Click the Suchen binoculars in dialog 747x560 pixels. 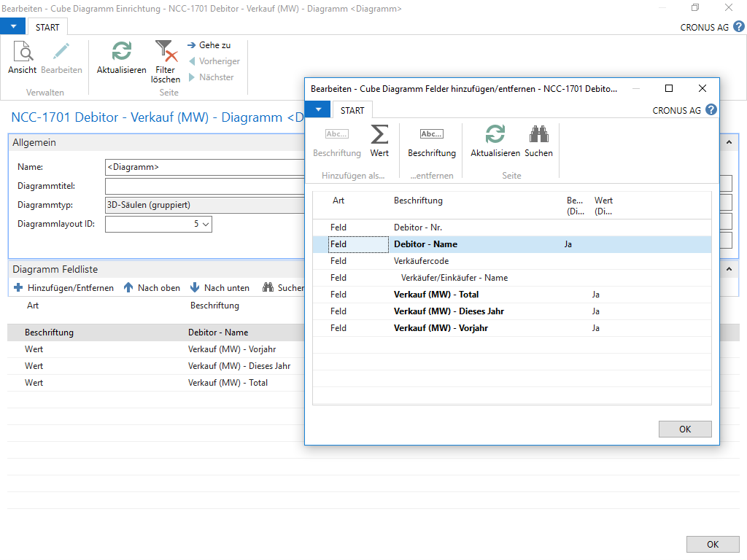click(x=538, y=136)
